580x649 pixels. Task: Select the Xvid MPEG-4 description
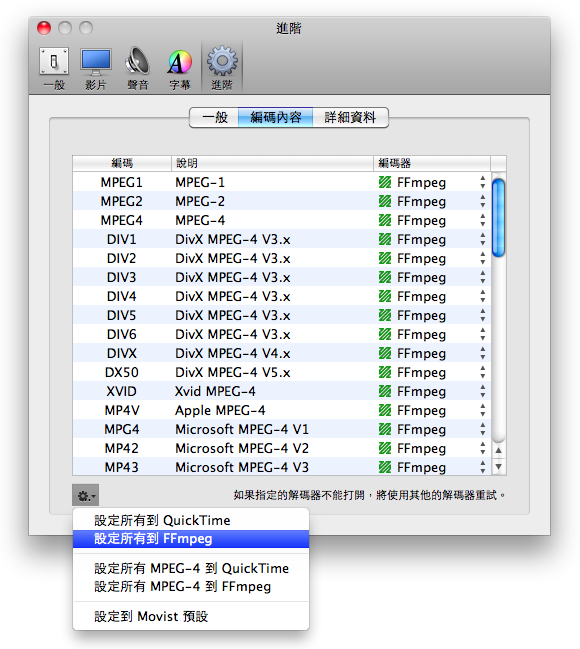pos(215,391)
